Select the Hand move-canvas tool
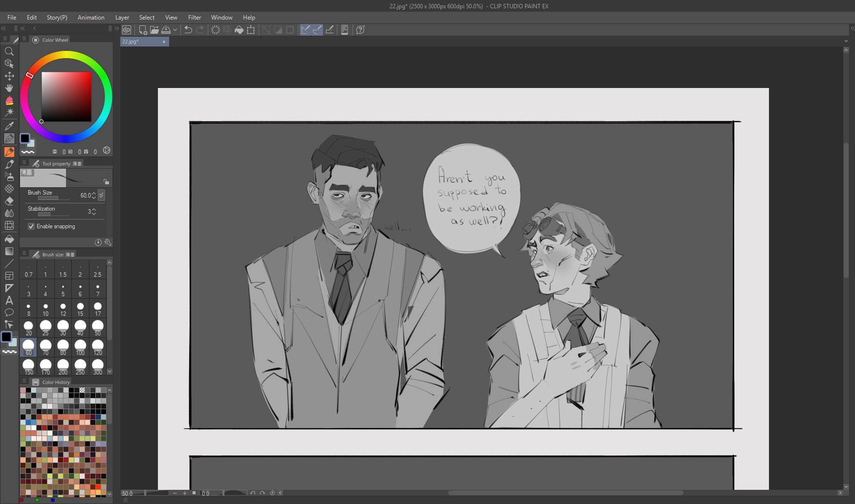This screenshot has height=504, width=855. coord(9,88)
